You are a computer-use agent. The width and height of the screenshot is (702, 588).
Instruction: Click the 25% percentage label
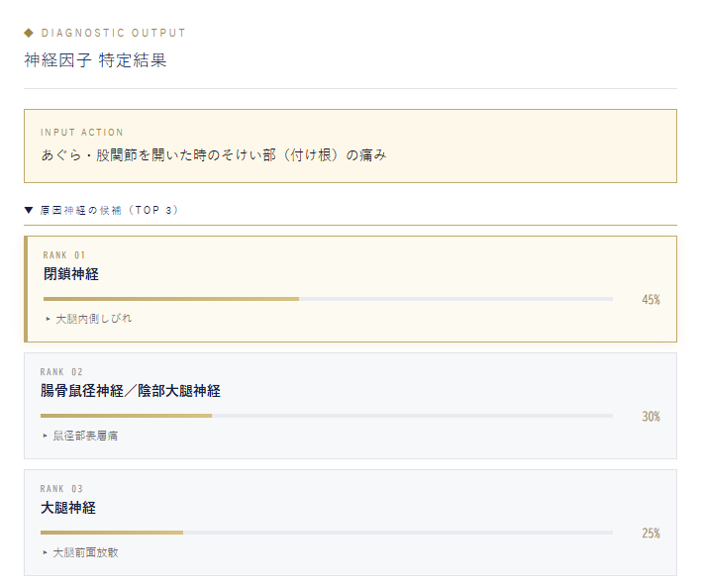[651, 533]
